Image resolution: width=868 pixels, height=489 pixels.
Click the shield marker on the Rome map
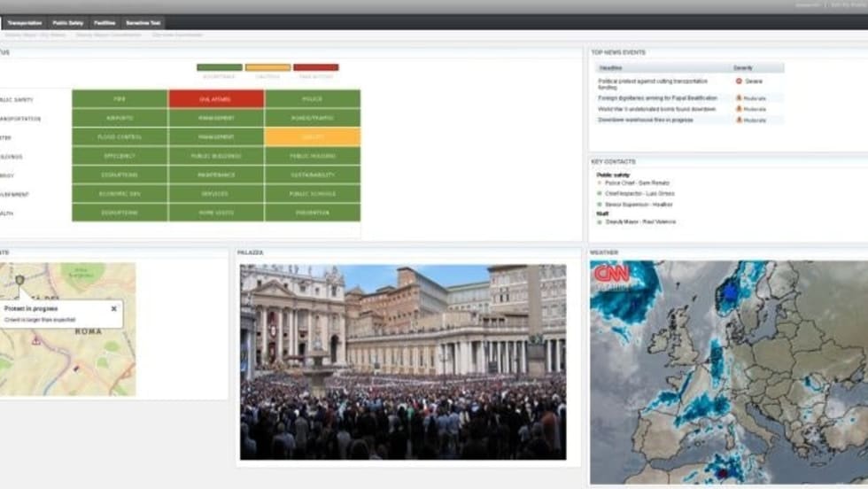tap(19, 280)
